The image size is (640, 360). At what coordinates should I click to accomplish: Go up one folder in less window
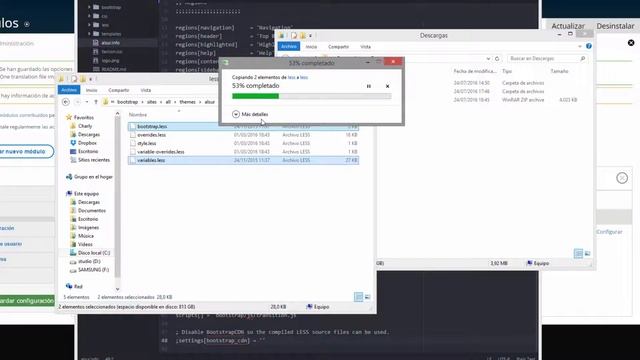pyautogui.click(x=96, y=102)
